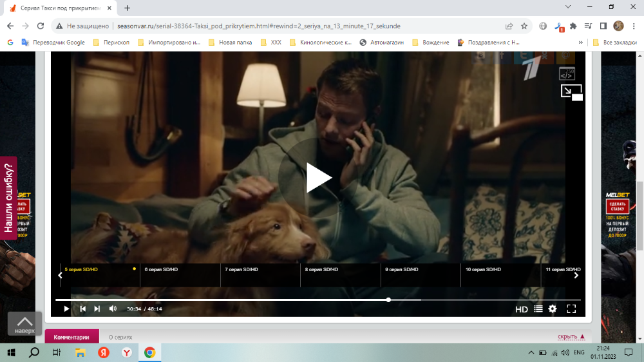
Task: Show later episodes with the right playlist arrow
Action: tap(576, 275)
